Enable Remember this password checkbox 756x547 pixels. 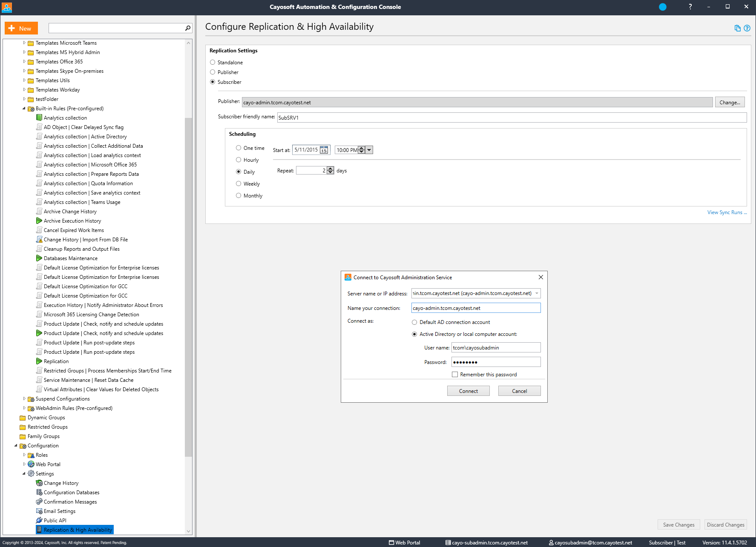pyautogui.click(x=455, y=375)
